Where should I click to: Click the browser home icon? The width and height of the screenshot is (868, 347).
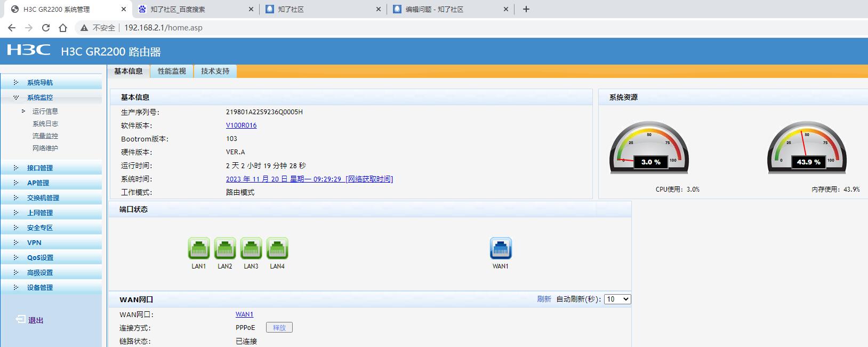[x=63, y=28]
